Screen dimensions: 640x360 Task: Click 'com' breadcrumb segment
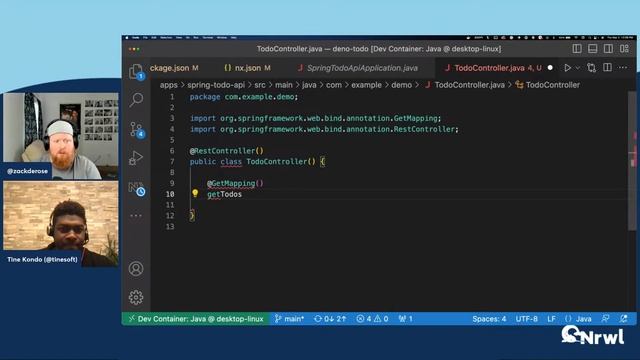334,85
